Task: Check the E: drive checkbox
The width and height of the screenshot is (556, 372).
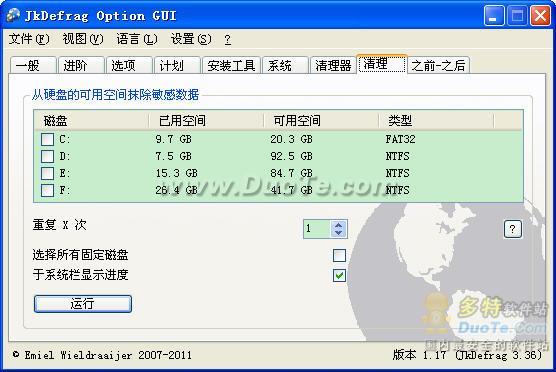Action: click(47, 173)
